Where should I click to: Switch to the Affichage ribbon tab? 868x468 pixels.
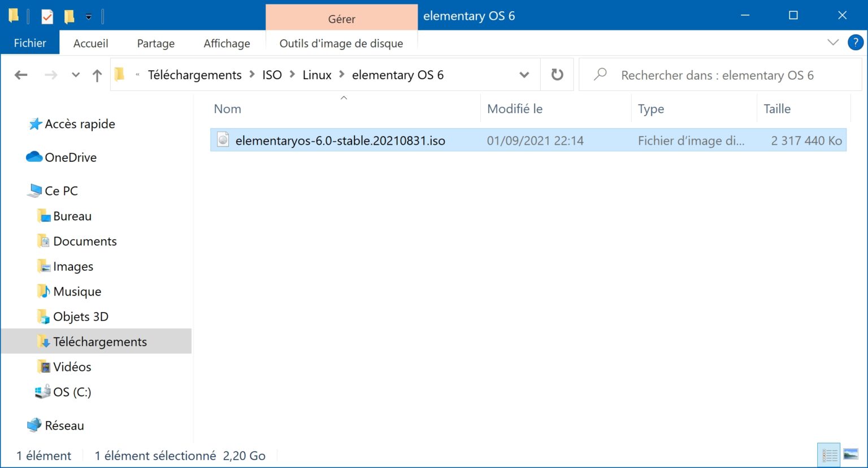227,43
